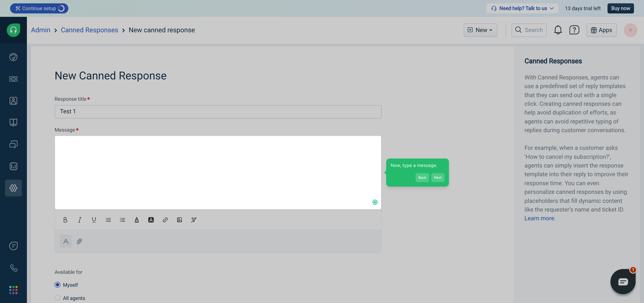
Task: Click the insert placeholder plus icon
Action: point(375,202)
